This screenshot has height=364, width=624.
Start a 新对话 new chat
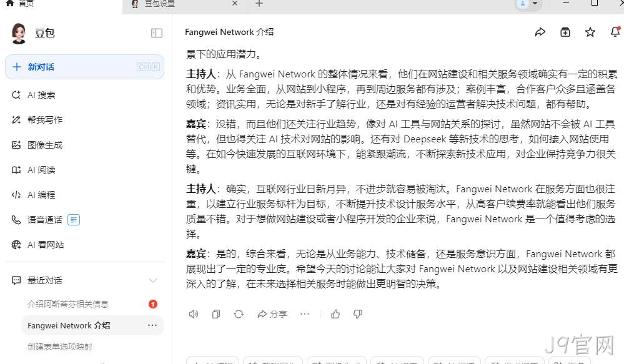[84, 67]
